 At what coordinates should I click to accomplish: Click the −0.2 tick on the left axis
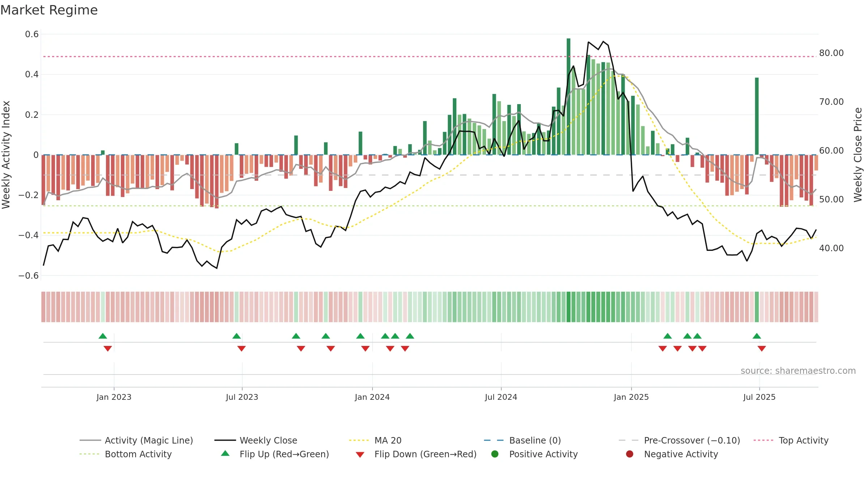click(x=28, y=195)
